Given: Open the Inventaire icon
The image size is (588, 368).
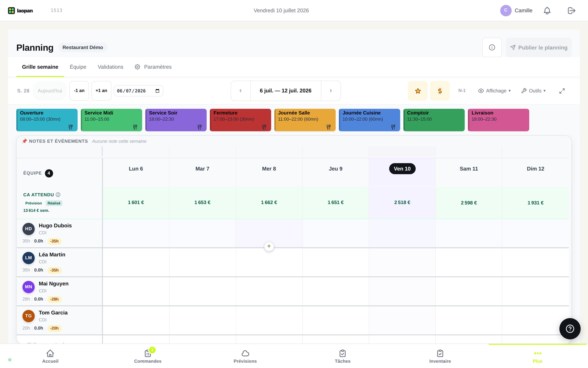Looking at the screenshot, I should pyautogui.click(x=440, y=353).
